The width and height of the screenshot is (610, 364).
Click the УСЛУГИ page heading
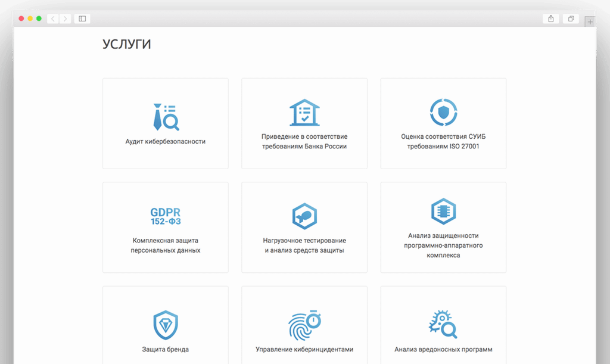click(x=126, y=44)
